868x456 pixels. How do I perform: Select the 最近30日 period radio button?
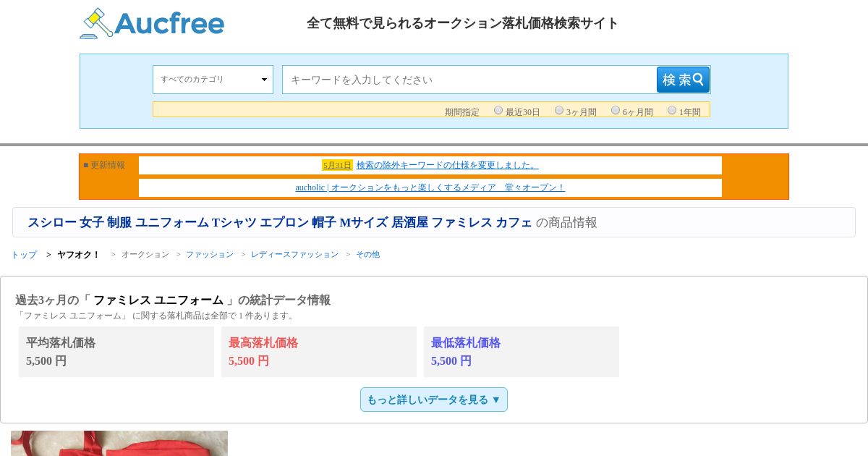(498, 110)
